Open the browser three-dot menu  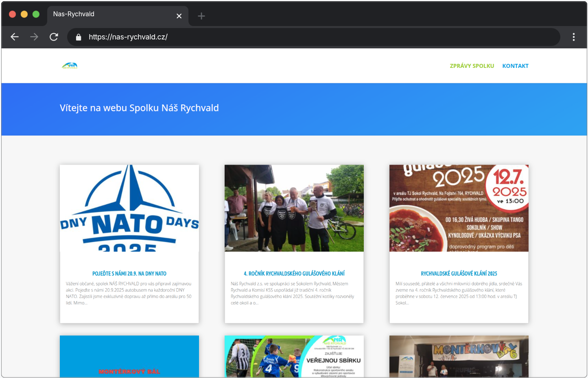coord(573,37)
